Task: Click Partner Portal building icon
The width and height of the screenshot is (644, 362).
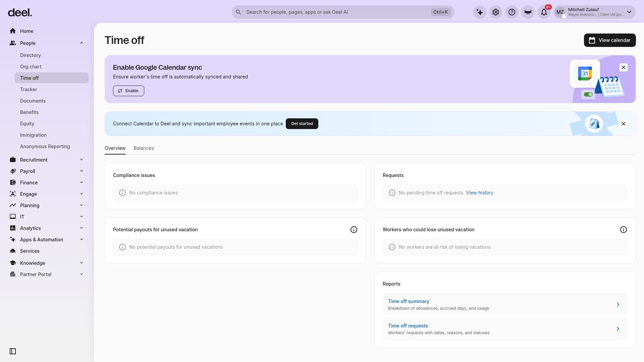Action: click(x=13, y=274)
